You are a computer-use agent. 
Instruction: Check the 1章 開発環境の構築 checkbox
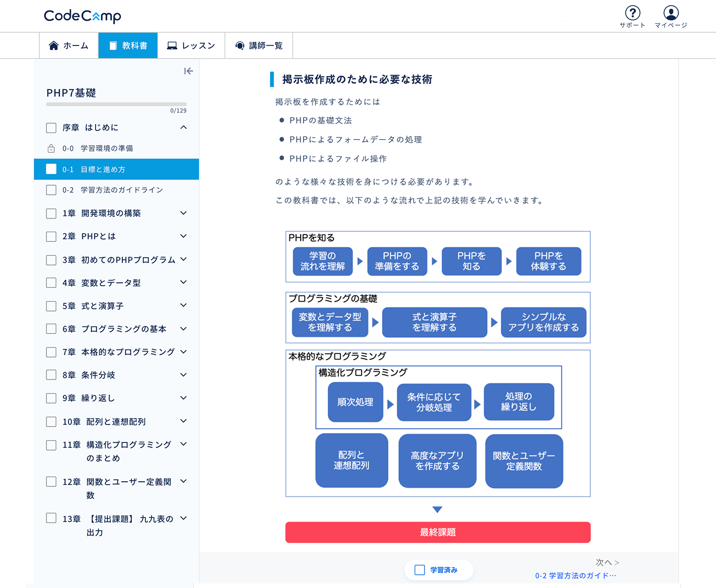(51, 213)
